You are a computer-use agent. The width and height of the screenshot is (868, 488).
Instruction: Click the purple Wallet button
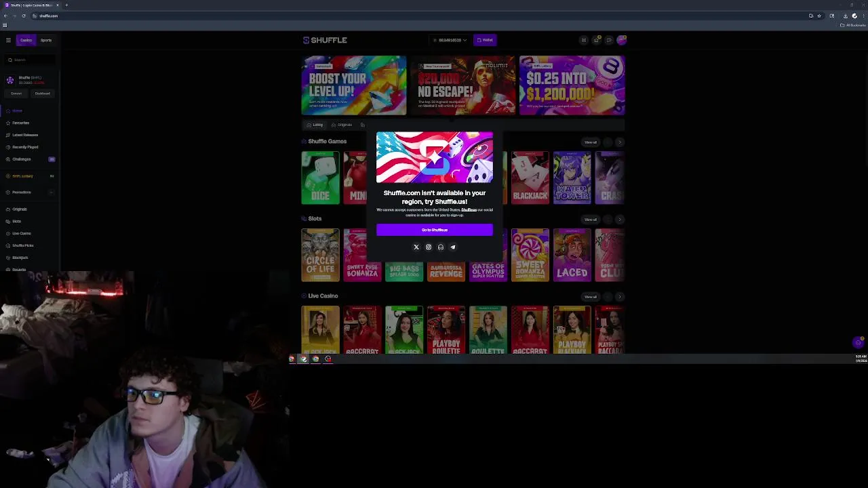tap(484, 40)
